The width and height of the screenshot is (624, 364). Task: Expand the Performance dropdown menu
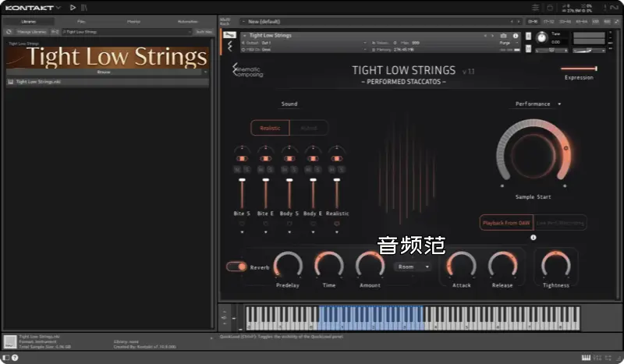point(537,104)
